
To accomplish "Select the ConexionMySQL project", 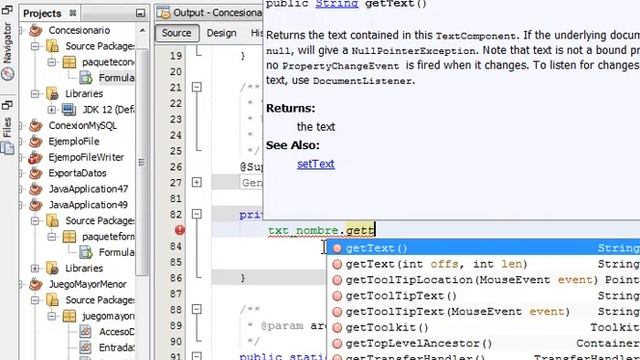I will pyautogui.click(x=82, y=126).
